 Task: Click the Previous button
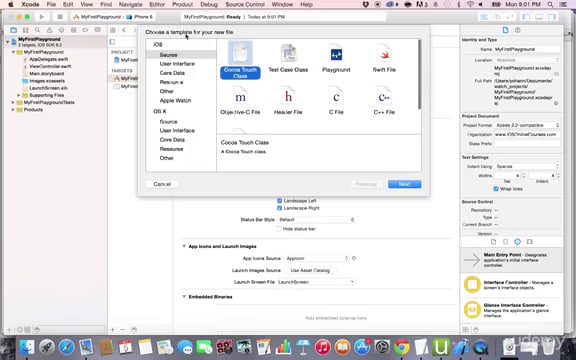[x=366, y=184]
